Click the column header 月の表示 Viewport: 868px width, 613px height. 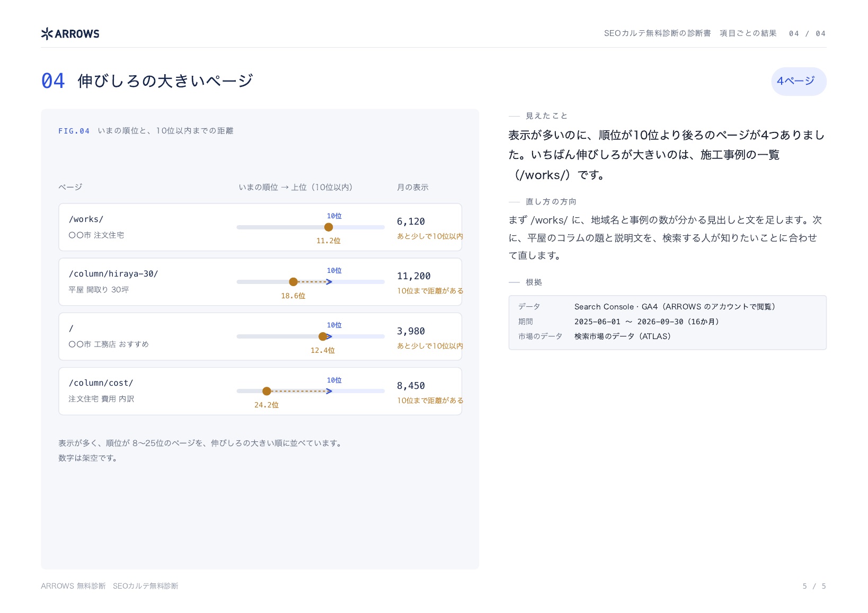(412, 188)
